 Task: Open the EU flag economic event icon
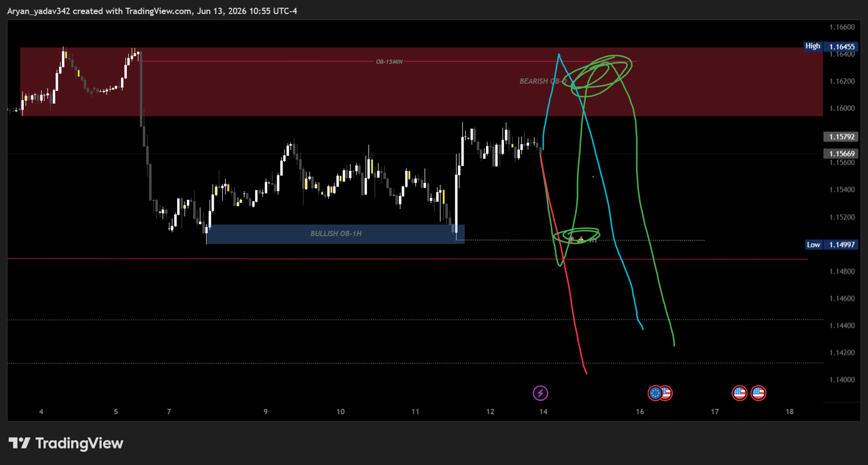655,394
